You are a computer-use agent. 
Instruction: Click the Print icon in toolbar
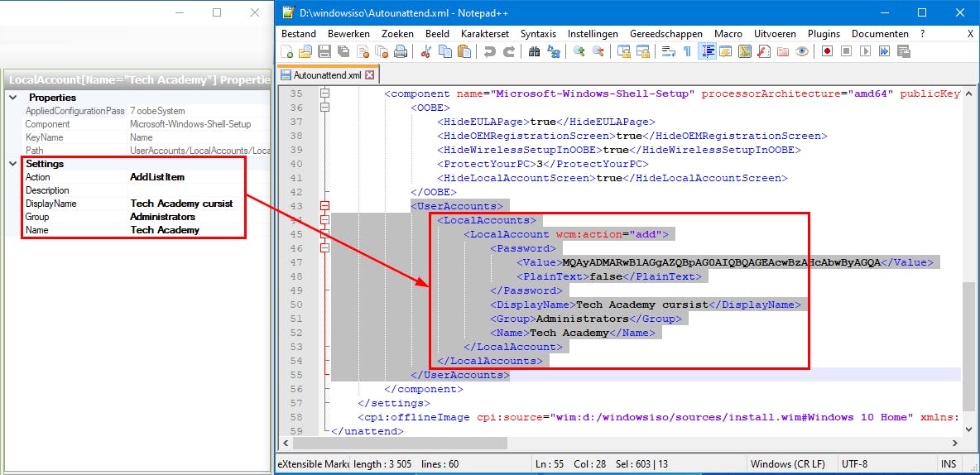click(401, 52)
